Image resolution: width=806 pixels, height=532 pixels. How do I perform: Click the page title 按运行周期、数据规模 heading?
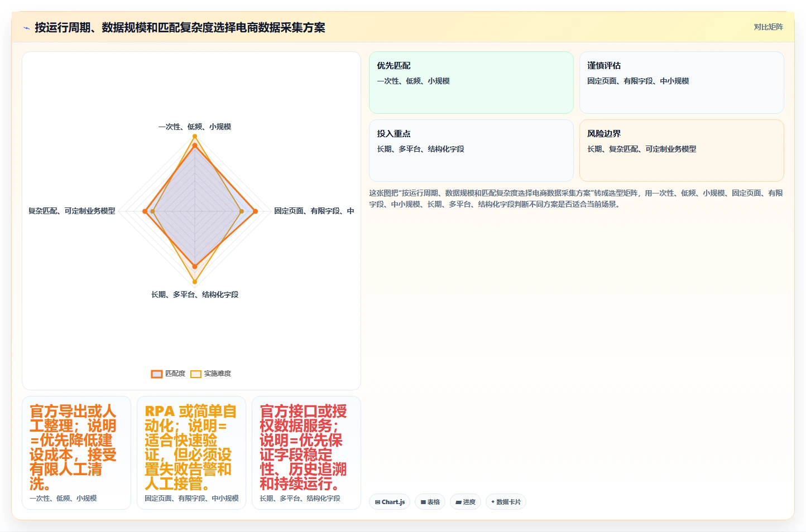coord(180,27)
